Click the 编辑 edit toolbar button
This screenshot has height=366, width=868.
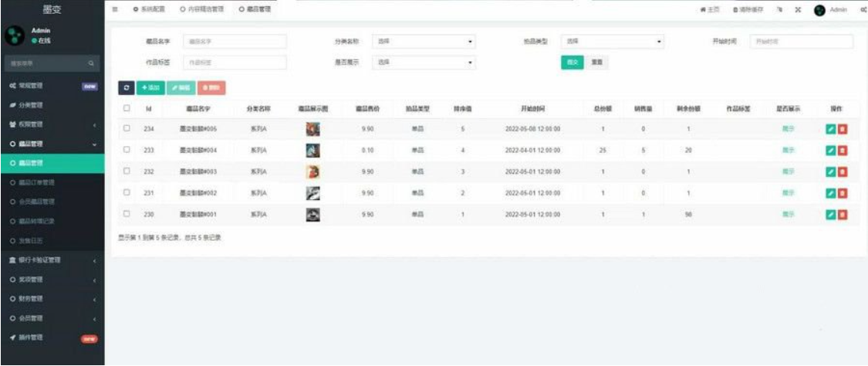pos(181,87)
